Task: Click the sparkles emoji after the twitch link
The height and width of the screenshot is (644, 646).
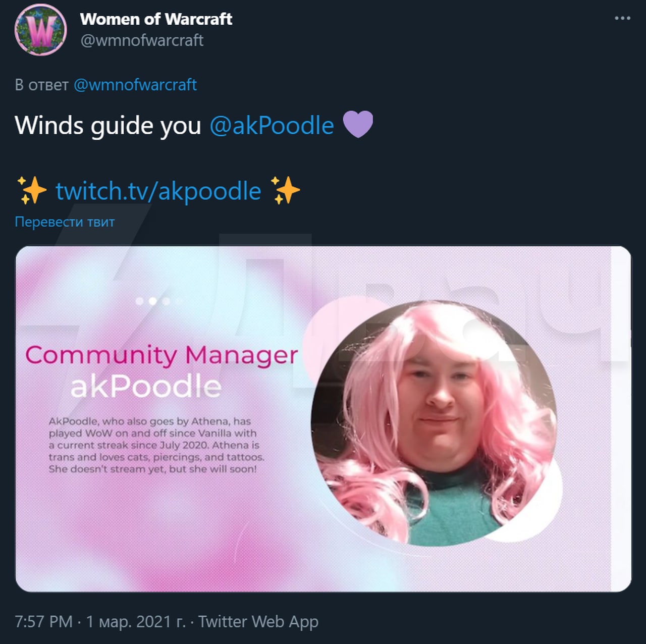Action: [x=285, y=190]
